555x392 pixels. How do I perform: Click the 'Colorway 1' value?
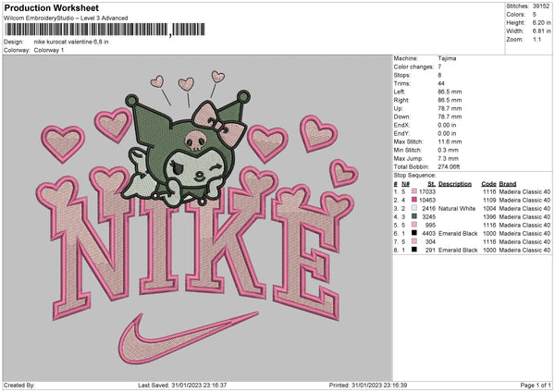(x=49, y=50)
